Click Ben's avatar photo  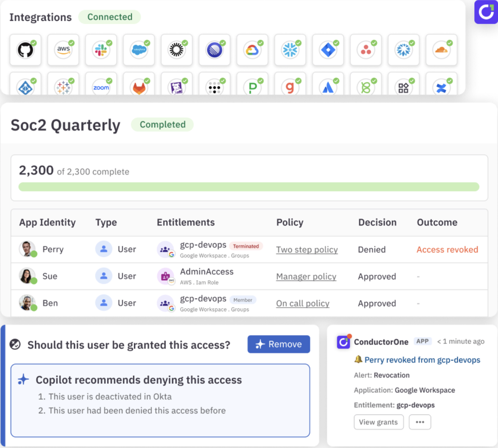27,303
